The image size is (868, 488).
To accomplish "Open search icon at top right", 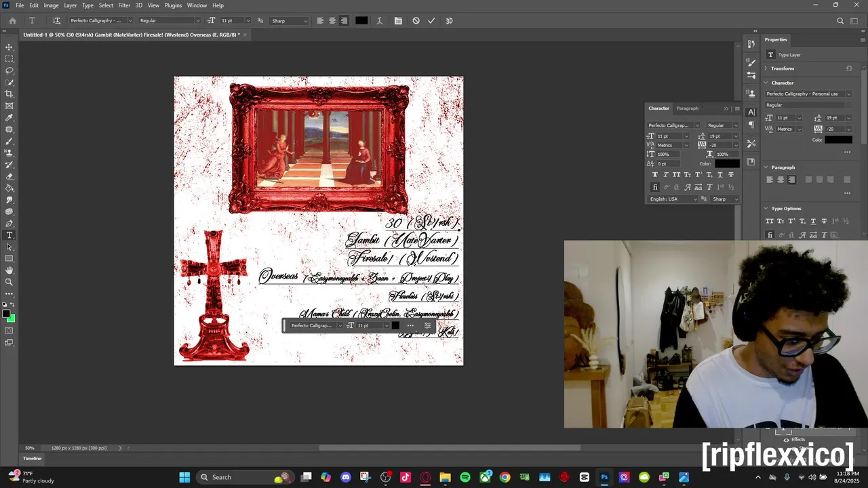I will [x=840, y=20].
